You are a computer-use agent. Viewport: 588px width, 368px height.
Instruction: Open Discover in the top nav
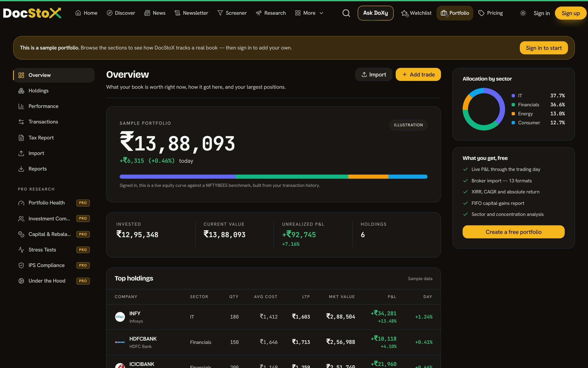click(121, 13)
